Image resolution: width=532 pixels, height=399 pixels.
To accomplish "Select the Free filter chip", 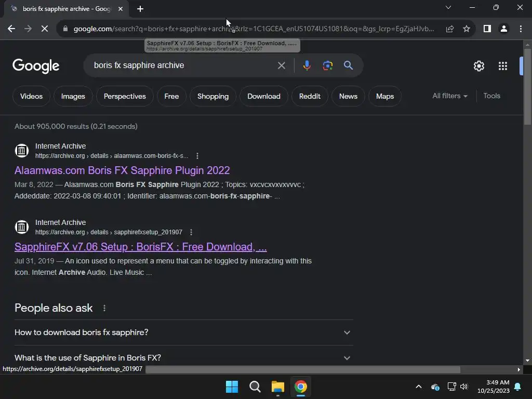I will [171, 96].
